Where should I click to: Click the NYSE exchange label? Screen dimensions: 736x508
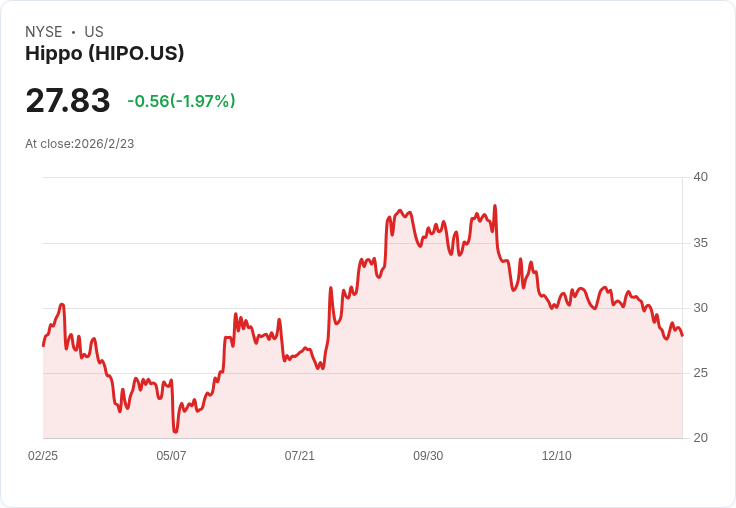(x=44, y=32)
